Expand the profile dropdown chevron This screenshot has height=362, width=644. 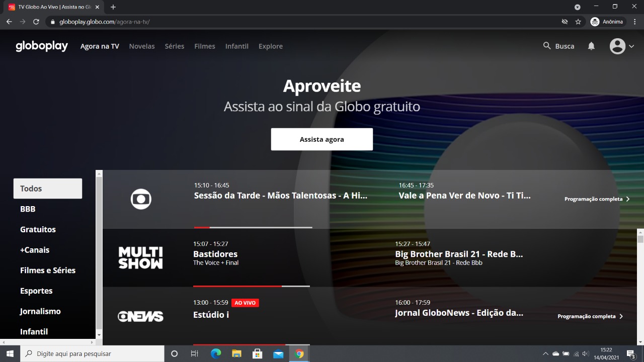tap(631, 46)
